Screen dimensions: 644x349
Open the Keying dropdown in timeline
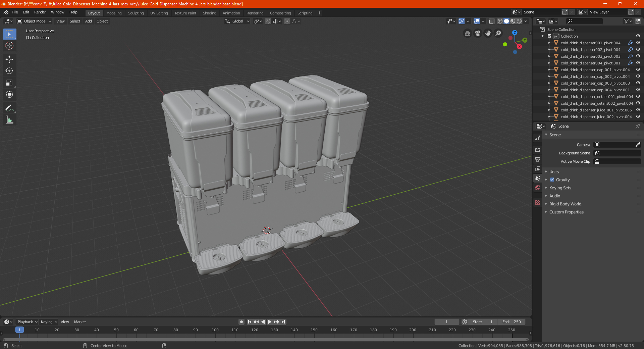pyautogui.click(x=49, y=322)
